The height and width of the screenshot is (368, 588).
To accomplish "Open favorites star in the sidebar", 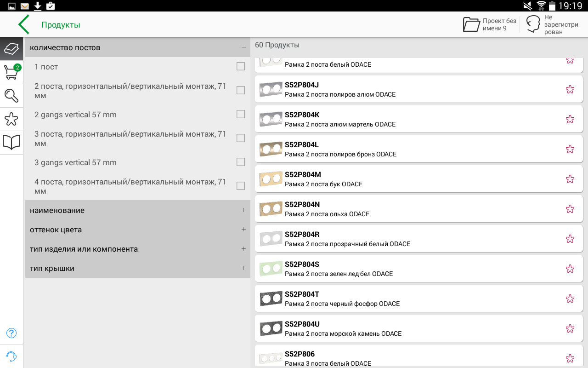I will (x=11, y=119).
